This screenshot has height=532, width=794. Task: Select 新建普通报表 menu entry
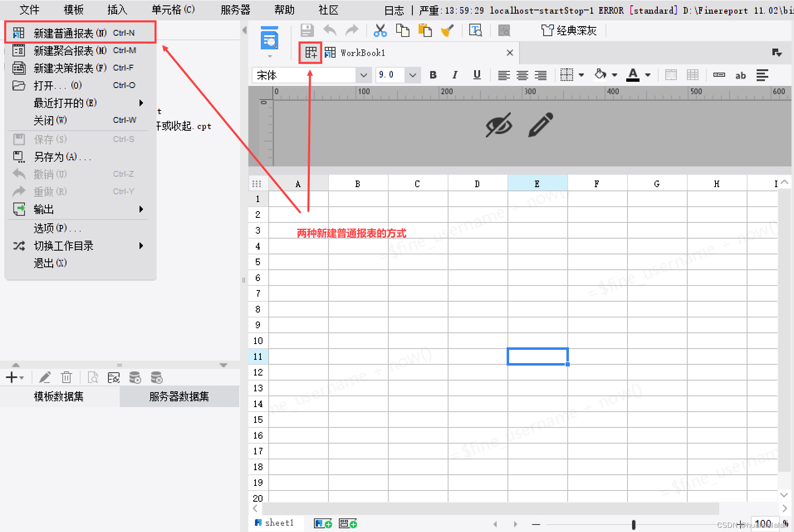click(81, 32)
